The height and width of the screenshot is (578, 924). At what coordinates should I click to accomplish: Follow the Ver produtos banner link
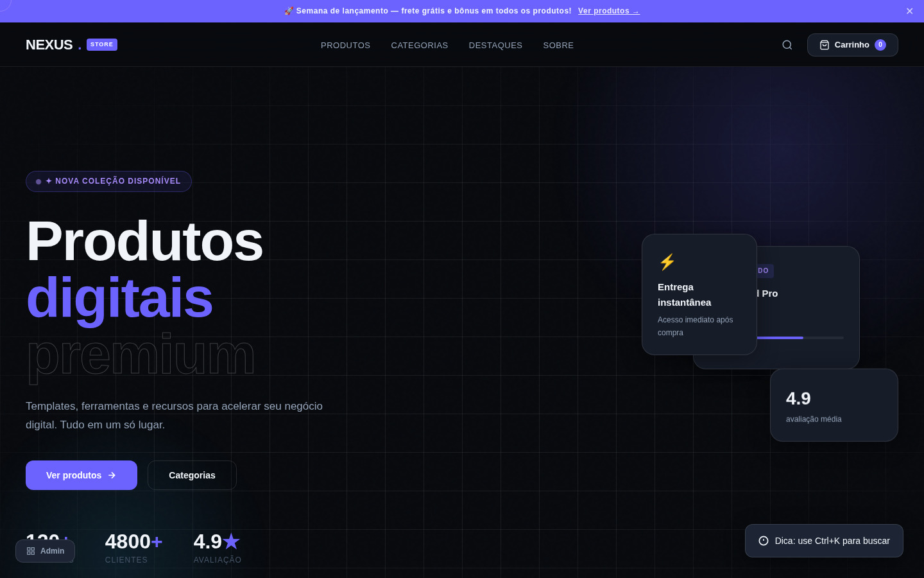[x=608, y=11]
